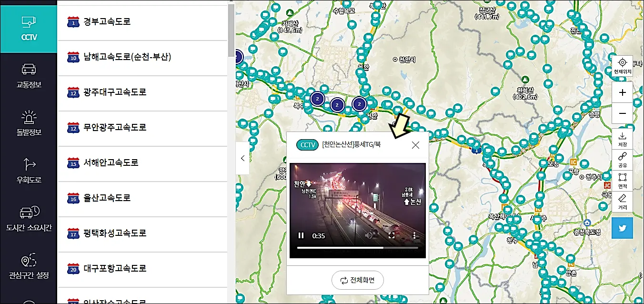Click the video progress bar to seek
The image size is (644, 304).
pos(357,247)
